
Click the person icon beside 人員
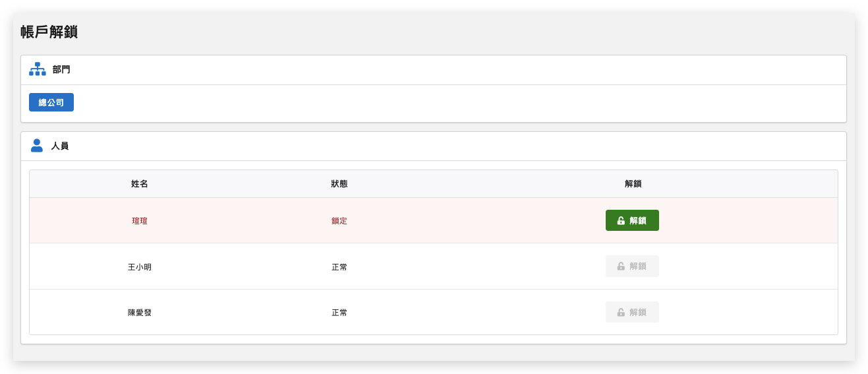37,146
